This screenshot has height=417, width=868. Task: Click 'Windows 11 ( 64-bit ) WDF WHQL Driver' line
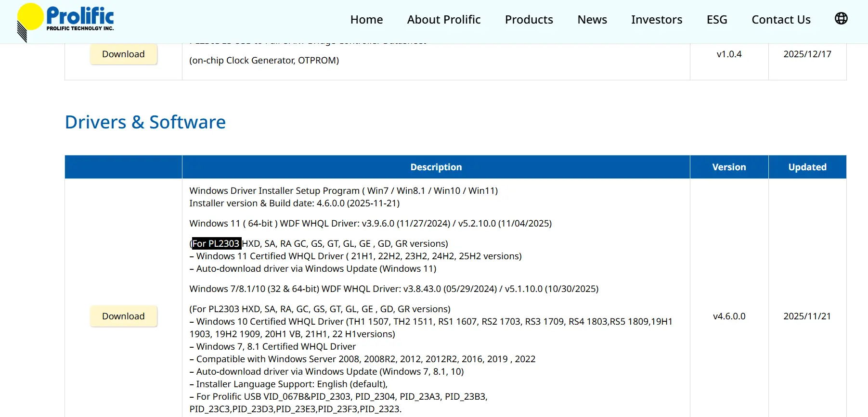point(370,224)
